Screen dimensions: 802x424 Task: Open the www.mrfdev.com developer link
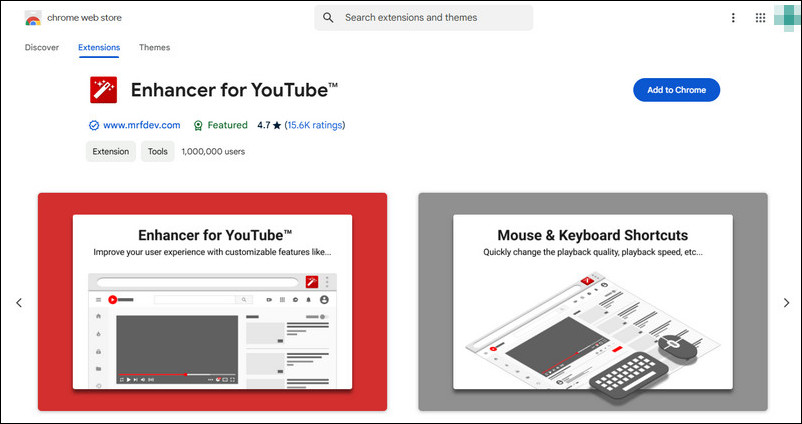coord(142,125)
